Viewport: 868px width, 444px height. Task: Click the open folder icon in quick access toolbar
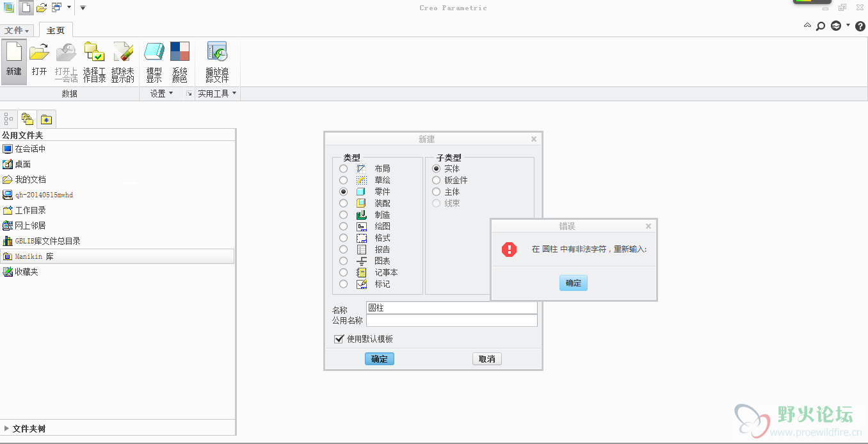coord(41,8)
